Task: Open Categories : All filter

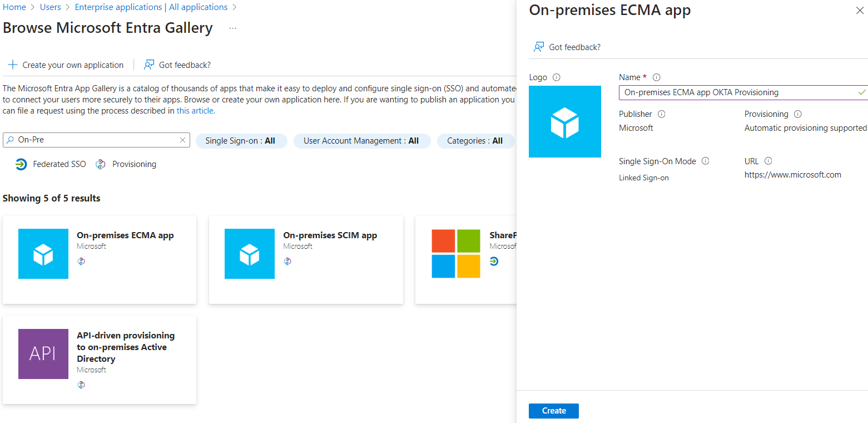Action: (x=475, y=141)
